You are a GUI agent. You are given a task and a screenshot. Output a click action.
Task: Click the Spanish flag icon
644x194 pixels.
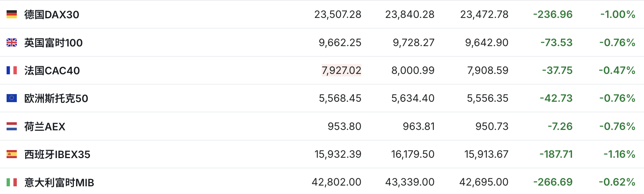[12, 154]
